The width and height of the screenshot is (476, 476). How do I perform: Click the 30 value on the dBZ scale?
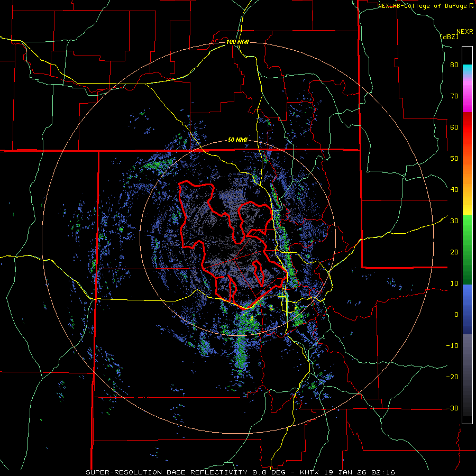click(454, 221)
